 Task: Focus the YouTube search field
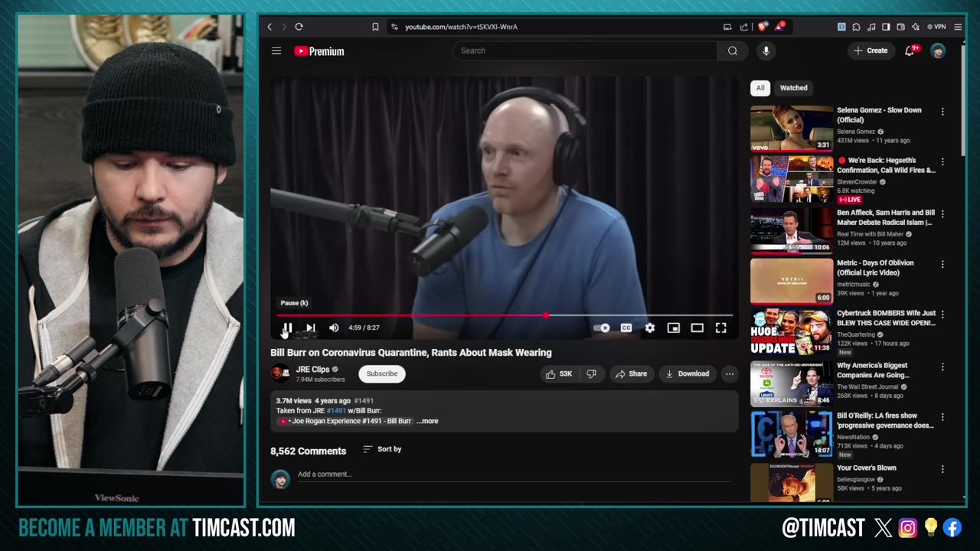(x=585, y=51)
